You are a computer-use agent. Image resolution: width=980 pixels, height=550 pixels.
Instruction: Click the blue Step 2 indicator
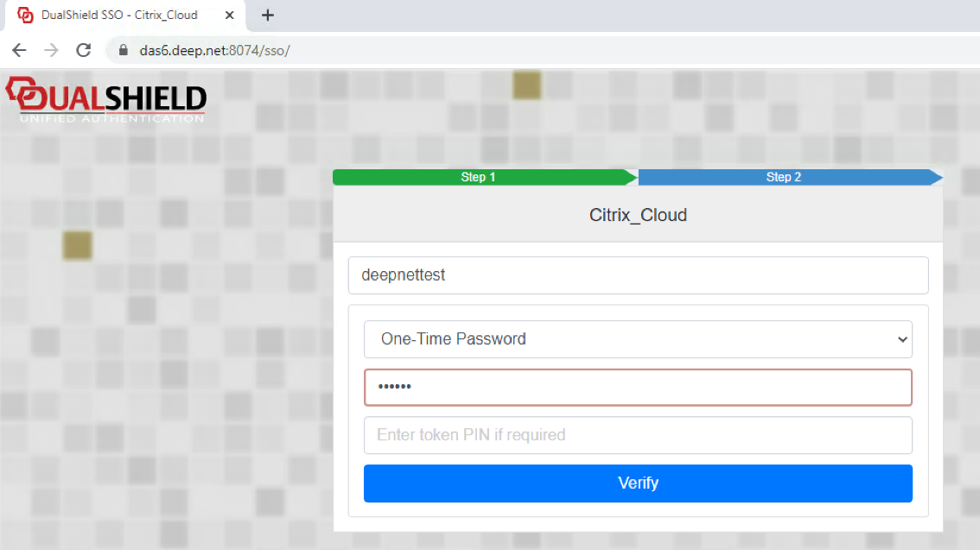pyautogui.click(x=784, y=177)
